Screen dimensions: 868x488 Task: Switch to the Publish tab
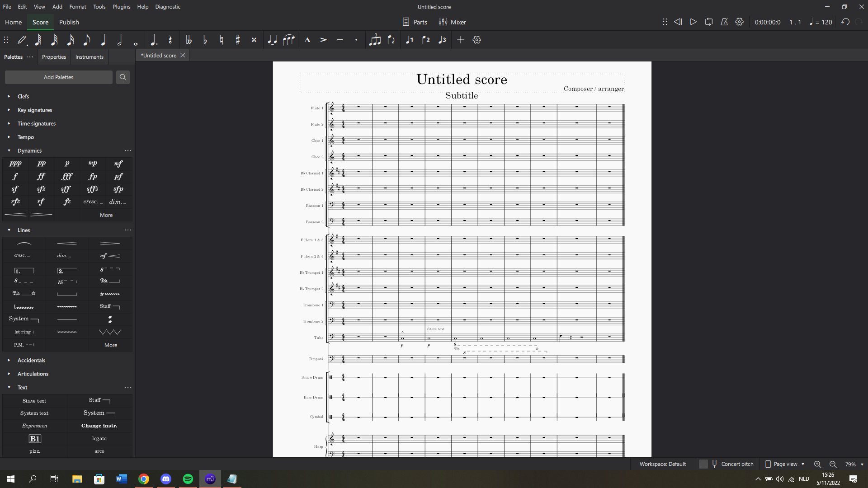click(x=69, y=22)
